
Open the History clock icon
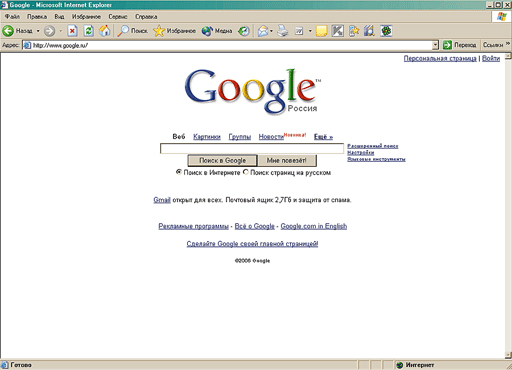244,31
